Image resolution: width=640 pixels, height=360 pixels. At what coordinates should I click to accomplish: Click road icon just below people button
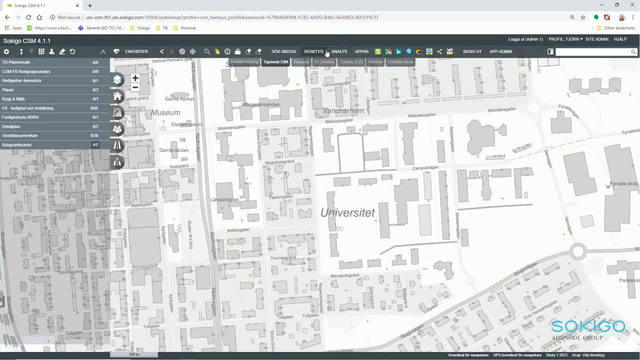[117, 146]
